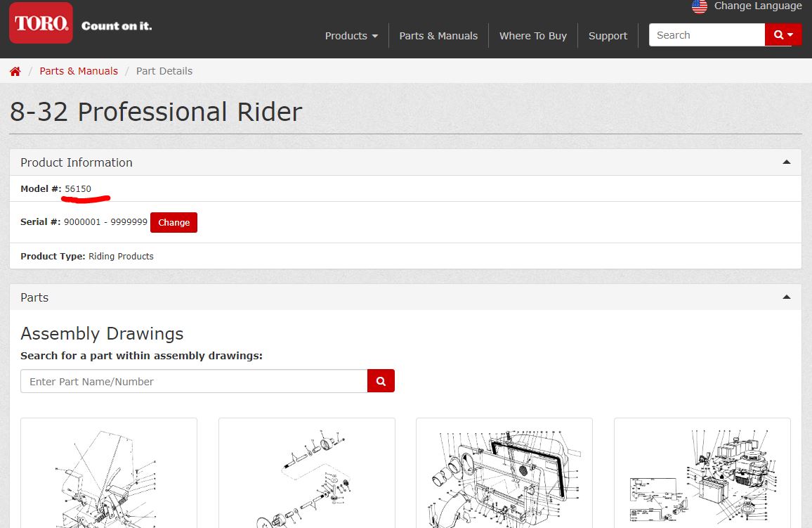
Task: Open the Products dropdown menu
Action: [x=351, y=36]
